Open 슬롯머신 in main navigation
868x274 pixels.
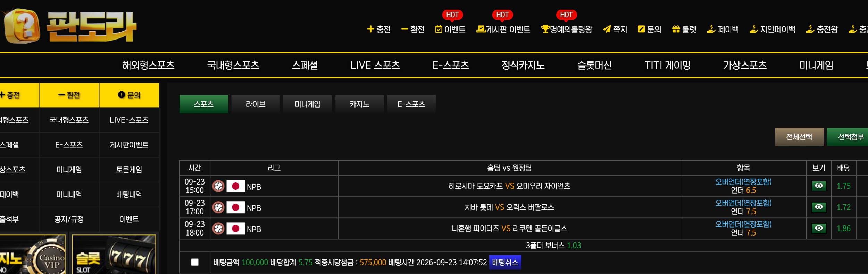click(594, 65)
